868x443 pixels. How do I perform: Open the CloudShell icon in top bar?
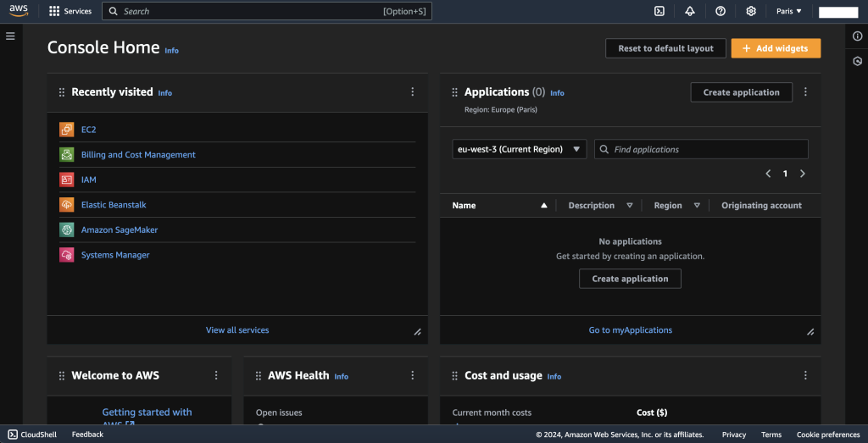tap(659, 11)
